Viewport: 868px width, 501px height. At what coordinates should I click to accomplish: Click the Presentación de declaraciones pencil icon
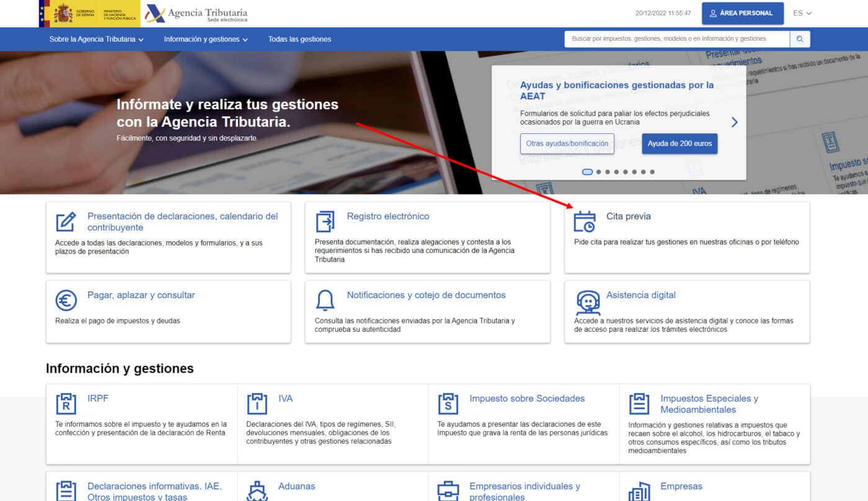(66, 221)
